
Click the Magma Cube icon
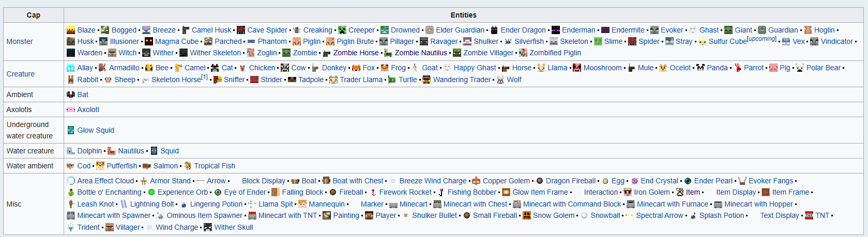click(148, 41)
